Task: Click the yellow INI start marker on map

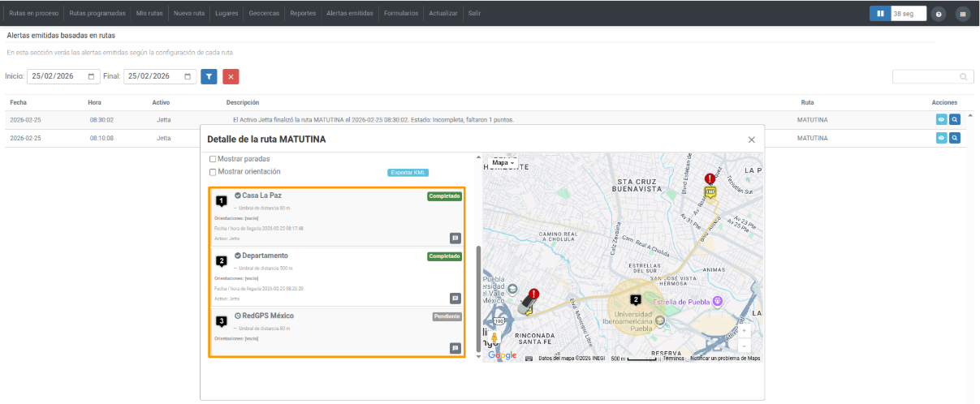Action: point(710,192)
